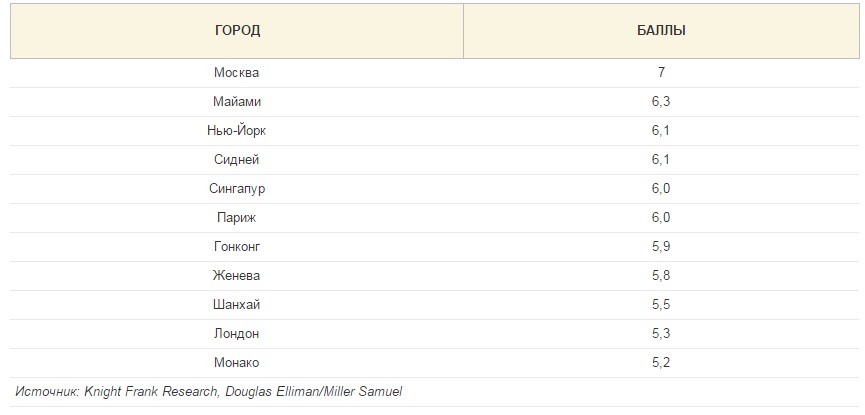Select the Москва city cell
Screen dimensions: 865x415
pos(236,73)
